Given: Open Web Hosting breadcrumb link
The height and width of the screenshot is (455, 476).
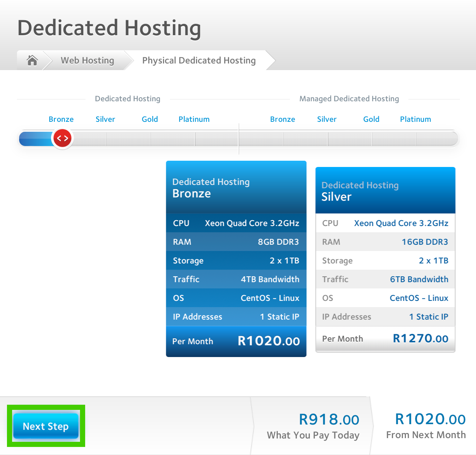Looking at the screenshot, I should pyautogui.click(x=87, y=60).
